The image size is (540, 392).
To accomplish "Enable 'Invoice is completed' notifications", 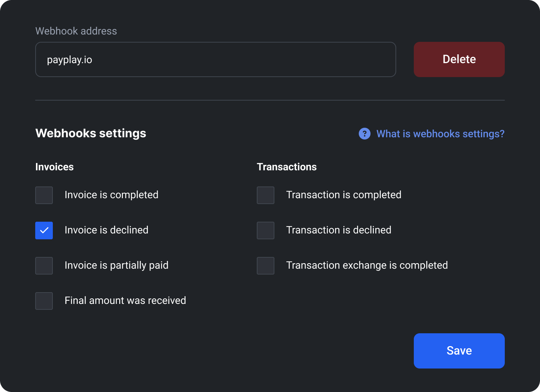I will click(44, 195).
